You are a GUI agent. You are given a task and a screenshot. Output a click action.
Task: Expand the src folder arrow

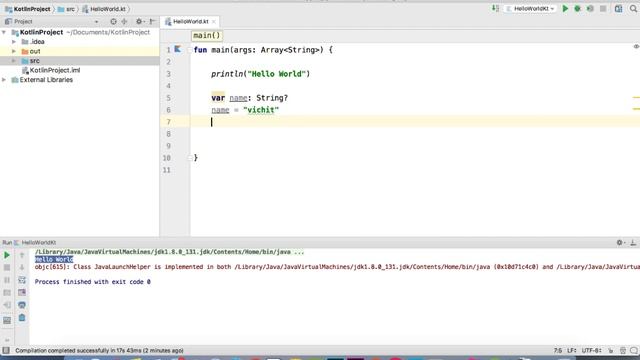click(14, 61)
